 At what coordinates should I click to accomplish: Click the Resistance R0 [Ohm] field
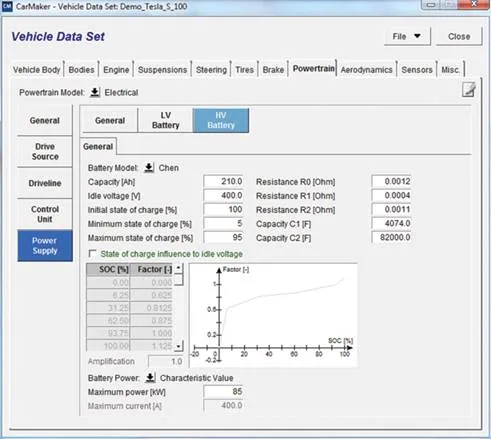[391, 182]
